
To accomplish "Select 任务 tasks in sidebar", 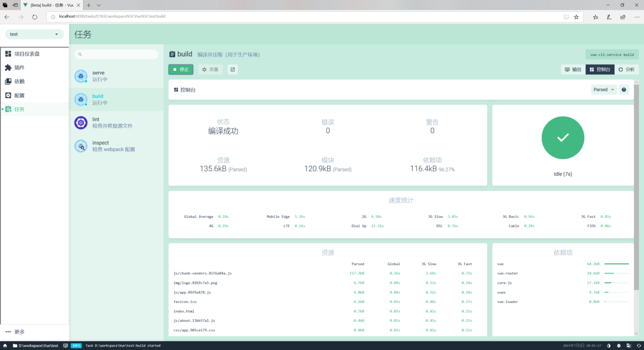I will click(34, 109).
